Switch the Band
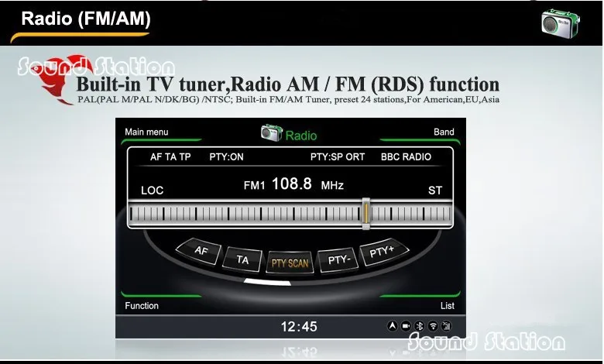The image size is (604, 364). click(444, 132)
